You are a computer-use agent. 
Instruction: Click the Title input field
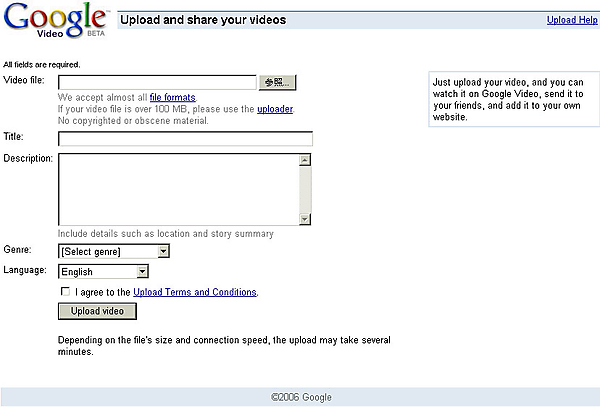click(x=185, y=138)
